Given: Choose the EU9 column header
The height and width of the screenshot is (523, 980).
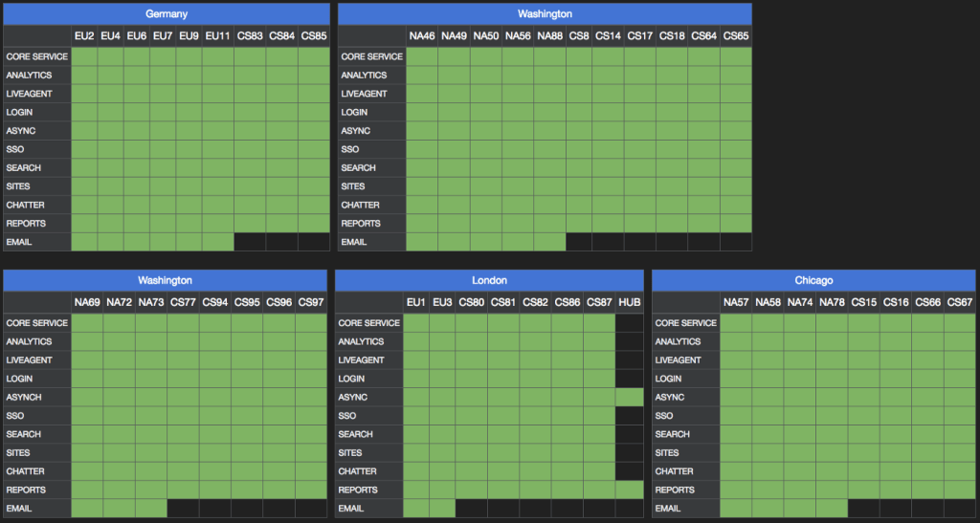Looking at the screenshot, I should coord(189,36).
